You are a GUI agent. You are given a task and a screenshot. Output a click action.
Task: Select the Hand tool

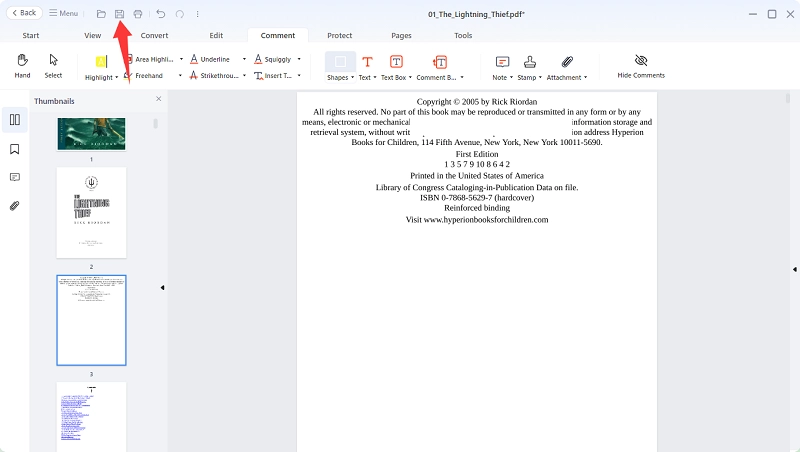22,66
